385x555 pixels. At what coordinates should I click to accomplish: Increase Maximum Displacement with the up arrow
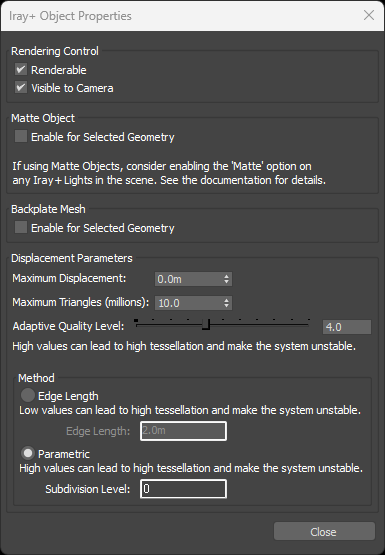(226, 276)
